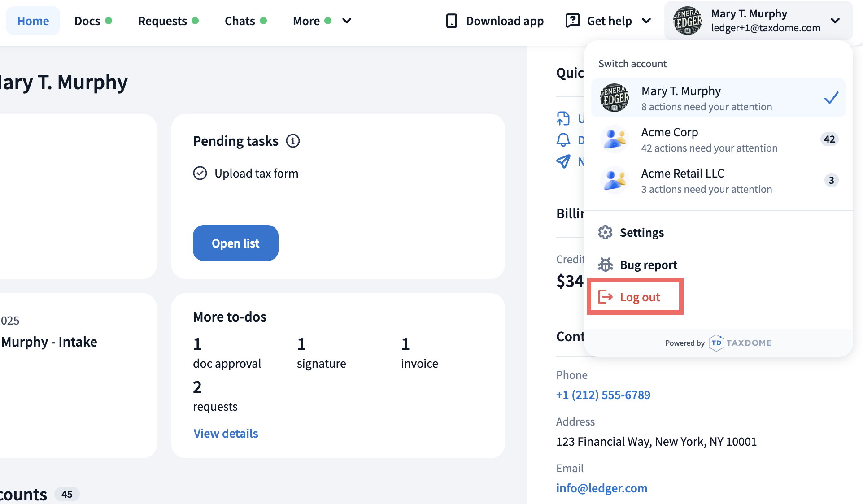Click the Acme Retail LLC badge 3
Screen dimensions: 863x504
click(831, 180)
